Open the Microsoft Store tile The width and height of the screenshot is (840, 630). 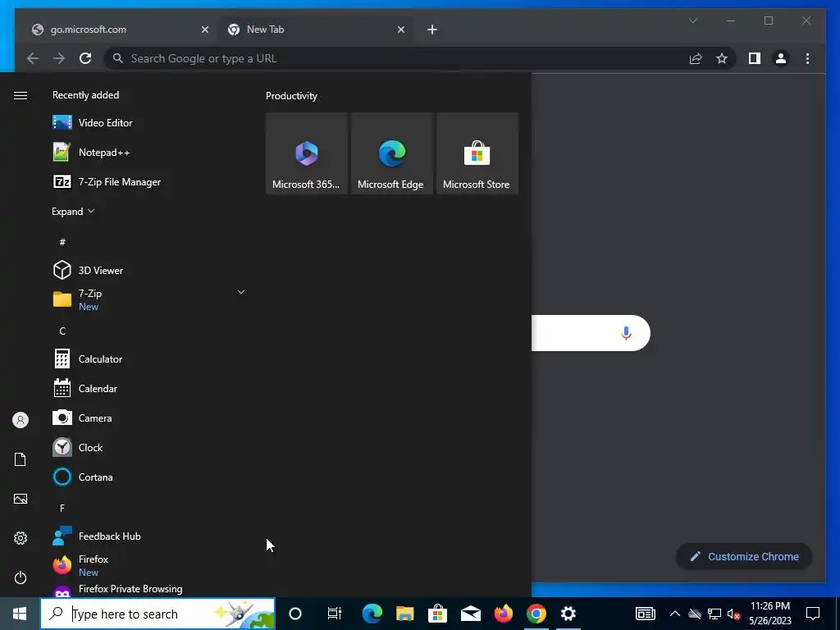coord(477,153)
